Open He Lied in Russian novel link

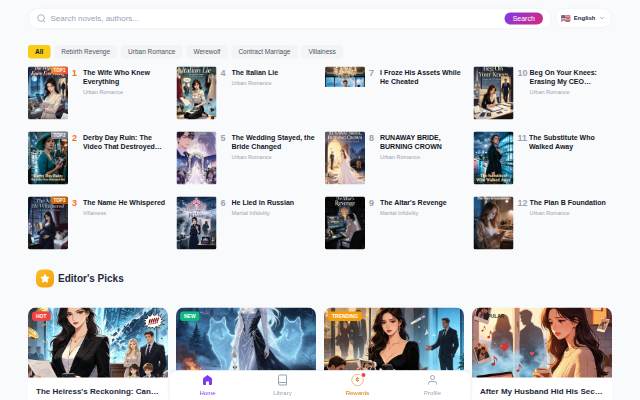tap(262, 202)
